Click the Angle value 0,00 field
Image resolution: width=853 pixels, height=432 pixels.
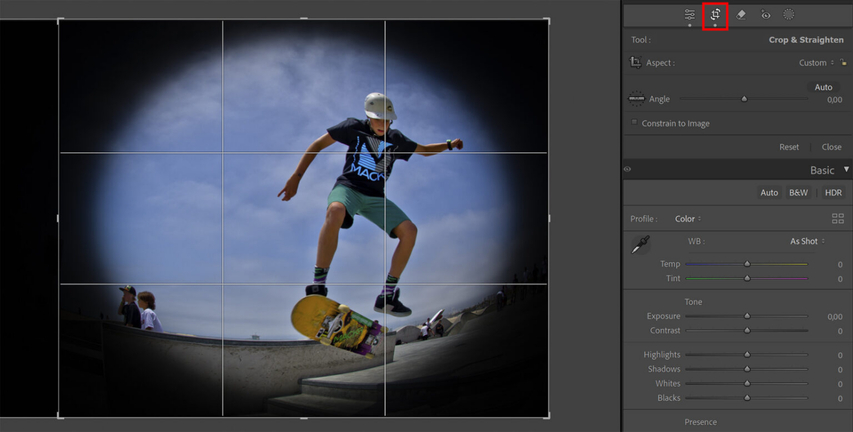tap(834, 100)
